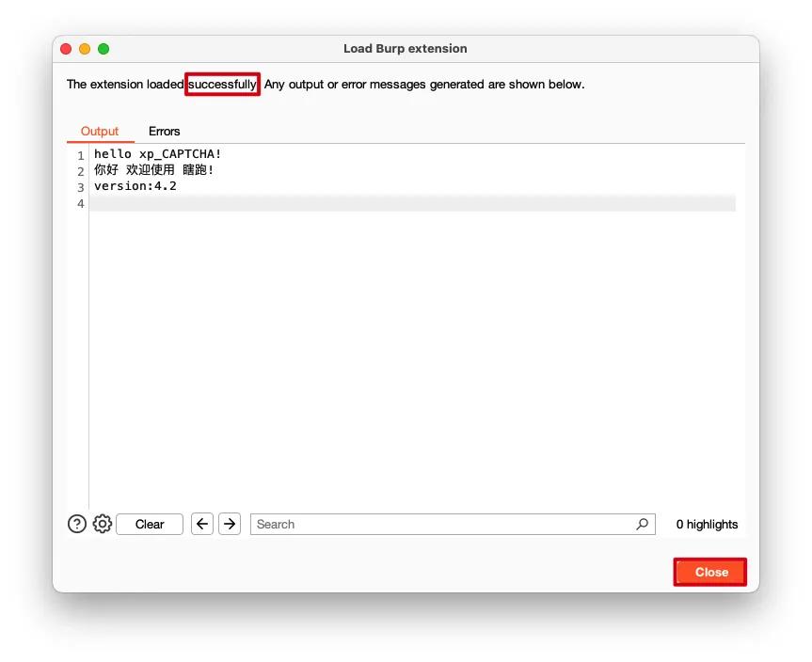Place cursor on 'version:4.2' line
The height and width of the screenshot is (662, 812).
coord(135,186)
